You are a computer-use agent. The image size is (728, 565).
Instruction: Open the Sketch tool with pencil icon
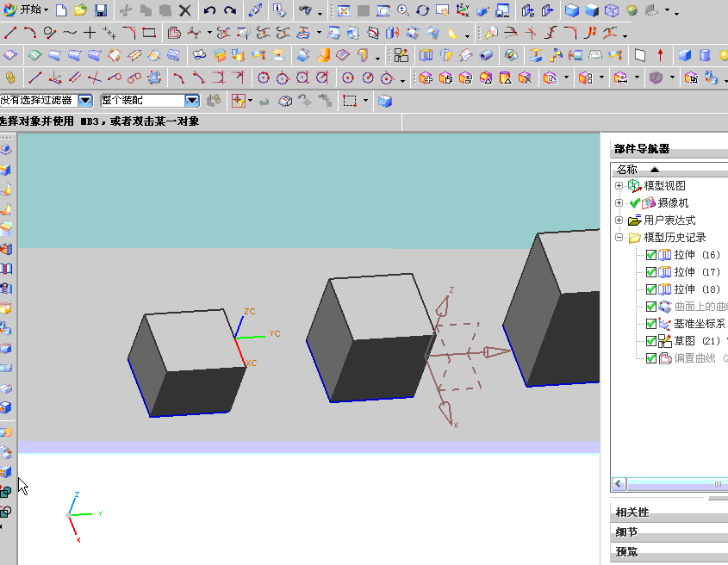pyautogui.click(x=401, y=55)
